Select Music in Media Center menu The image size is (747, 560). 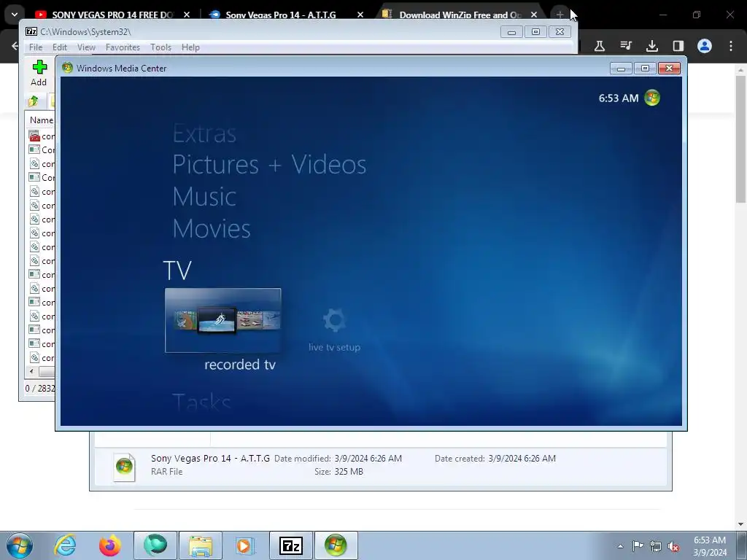204,197
